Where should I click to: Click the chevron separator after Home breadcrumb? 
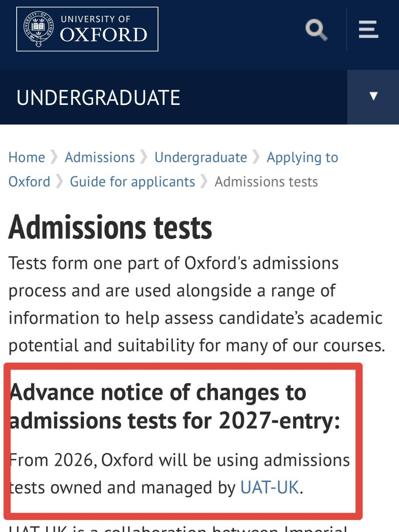54,157
